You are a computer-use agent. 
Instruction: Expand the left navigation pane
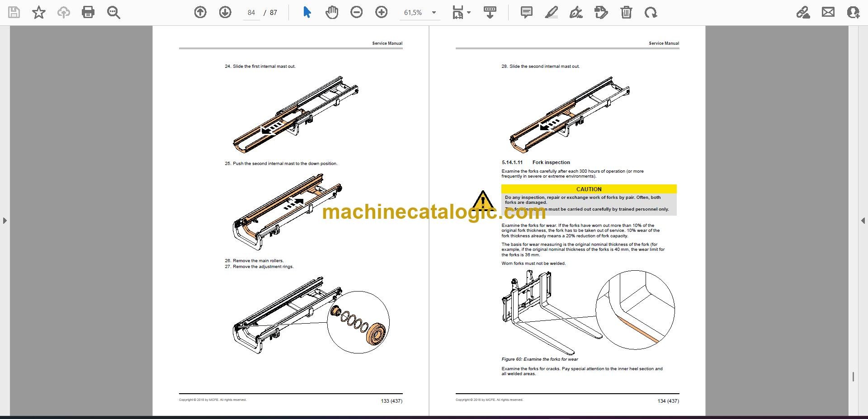click(x=5, y=221)
